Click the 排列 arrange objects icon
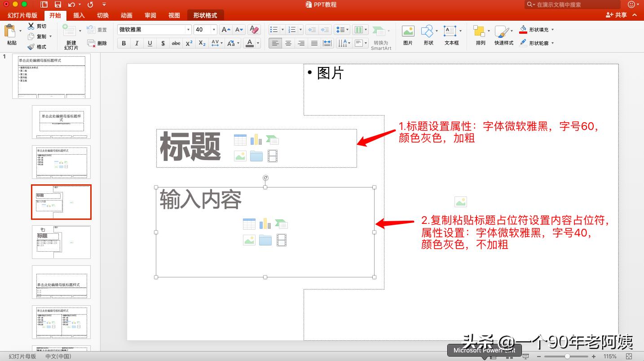This screenshot has height=361, width=644. point(478,31)
